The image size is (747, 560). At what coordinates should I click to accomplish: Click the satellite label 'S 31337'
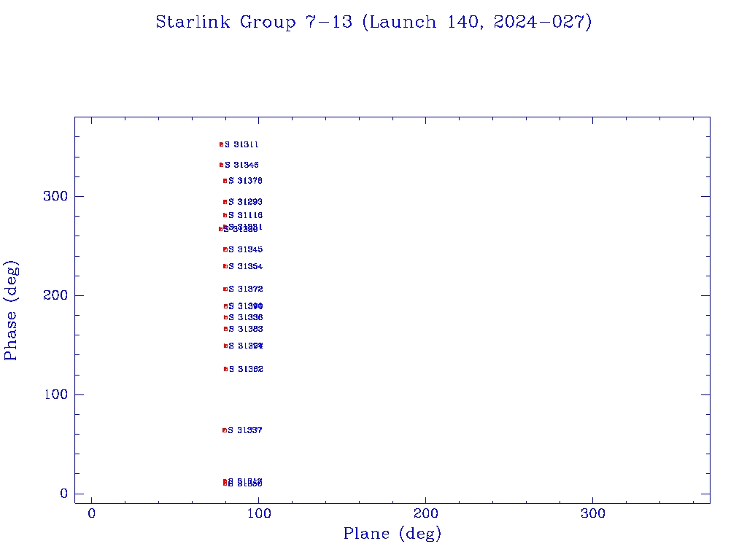click(245, 430)
